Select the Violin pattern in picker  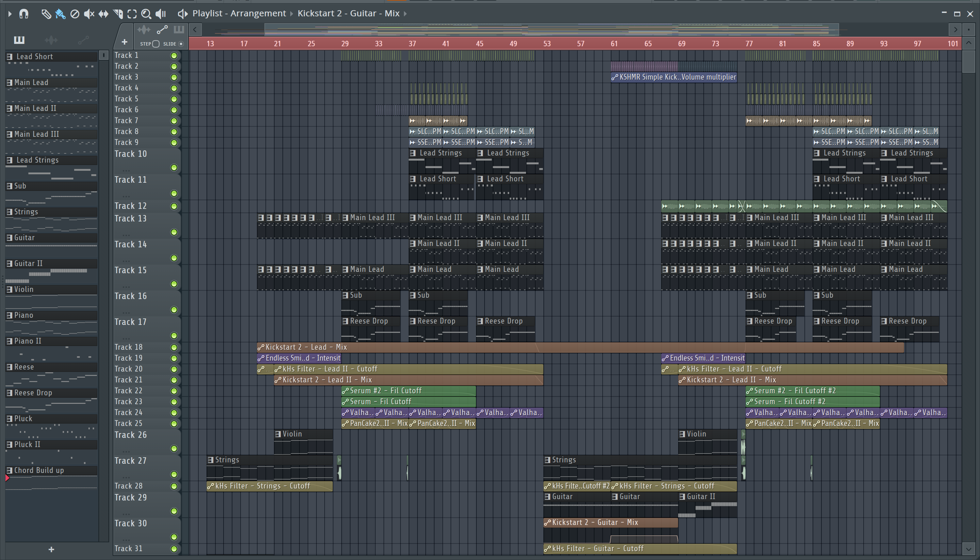pos(51,289)
